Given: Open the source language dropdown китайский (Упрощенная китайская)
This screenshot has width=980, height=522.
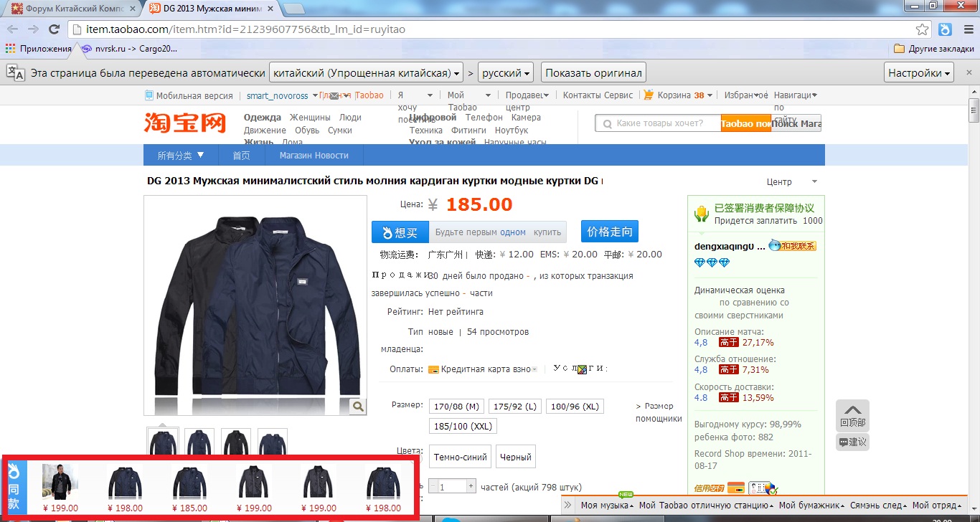Looking at the screenshot, I should [366, 73].
